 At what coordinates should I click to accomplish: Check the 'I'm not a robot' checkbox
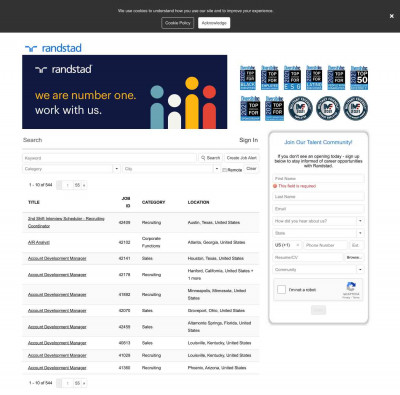pyautogui.click(x=282, y=290)
